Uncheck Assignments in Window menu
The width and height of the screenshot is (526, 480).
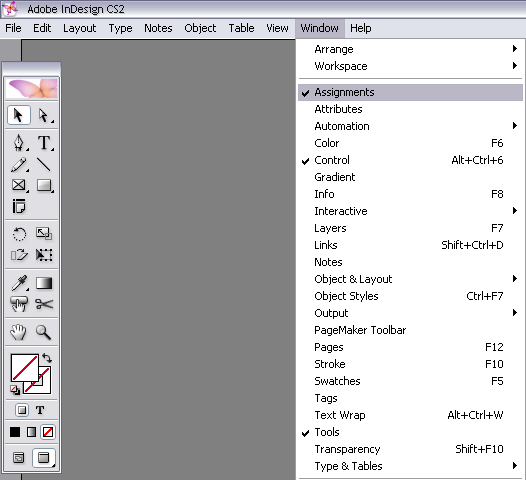[x=410, y=92]
